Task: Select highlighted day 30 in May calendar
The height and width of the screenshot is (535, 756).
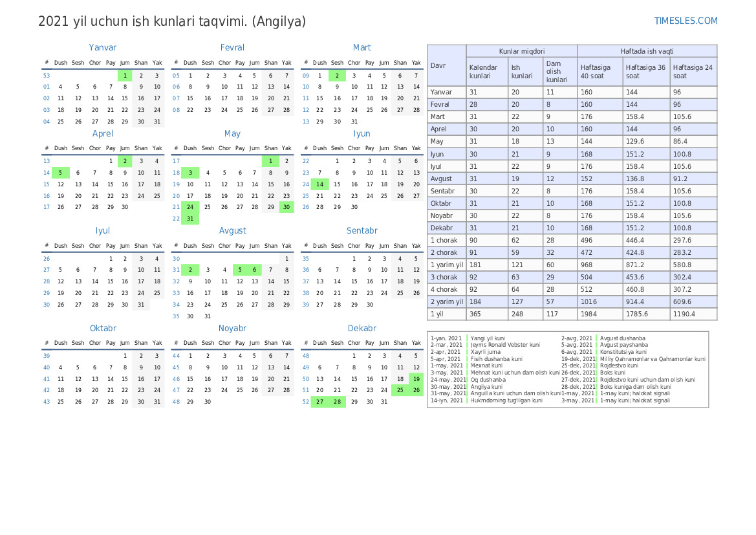Action: (x=286, y=207)
